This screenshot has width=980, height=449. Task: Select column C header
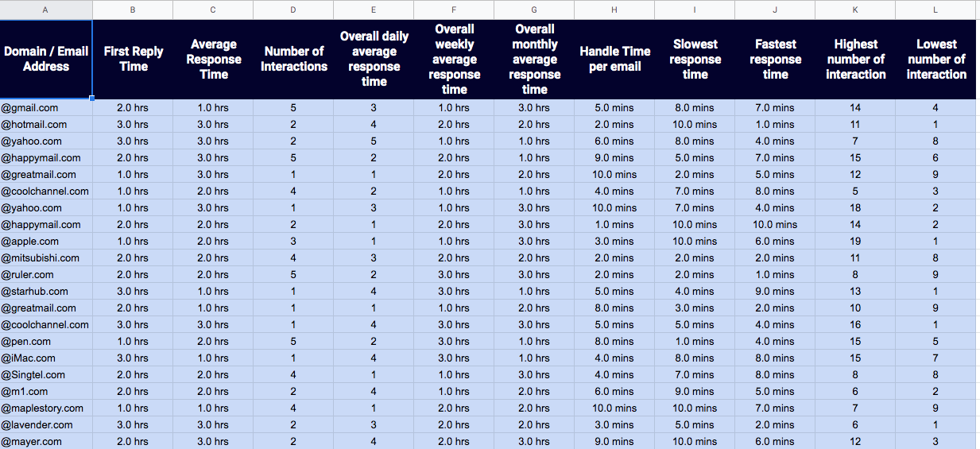point(213,10)
